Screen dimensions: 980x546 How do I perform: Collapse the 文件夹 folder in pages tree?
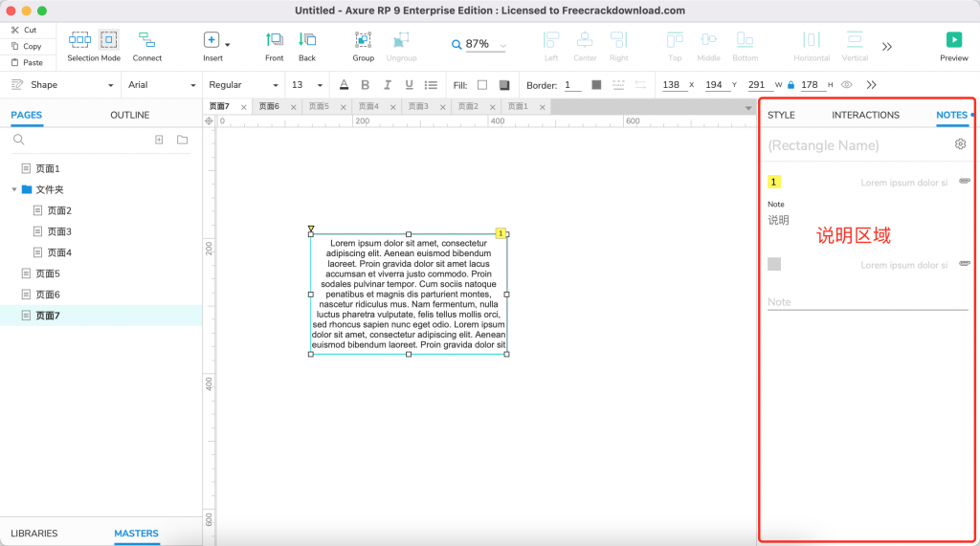pos(14,189)
